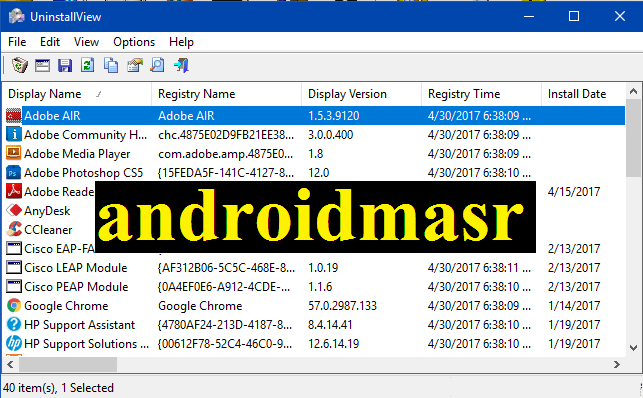Click the HP Support Assistant question icon
The image size is (643, 398).
tap(14, 325)
